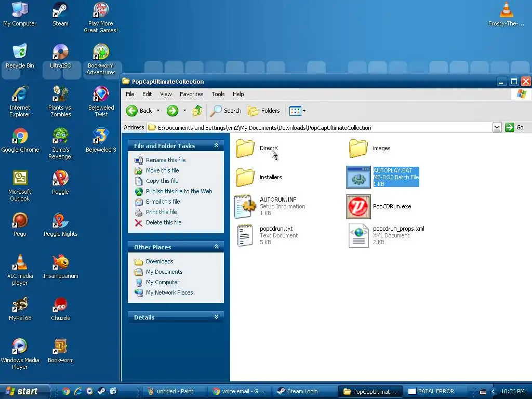Select the MyPal 68 desktop icon

20,309
